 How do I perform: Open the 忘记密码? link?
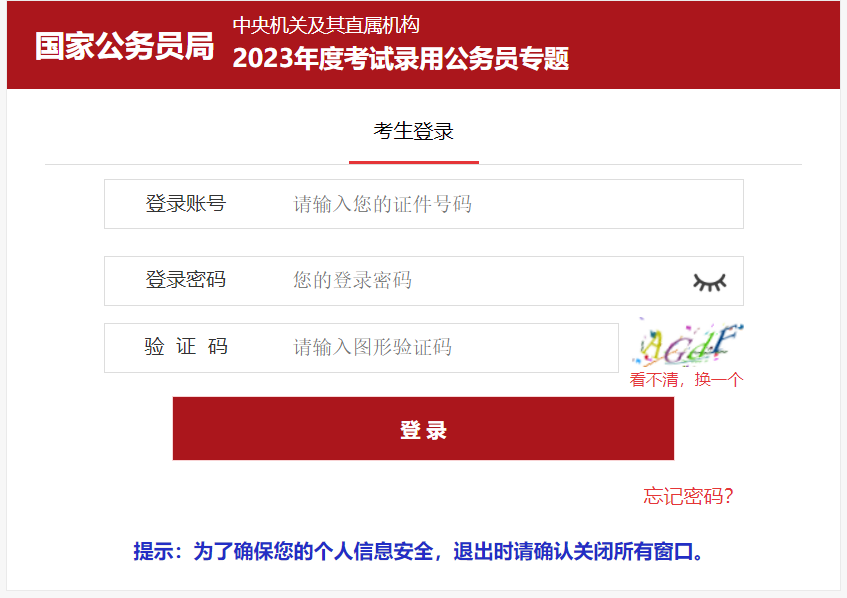pos(688,496)
